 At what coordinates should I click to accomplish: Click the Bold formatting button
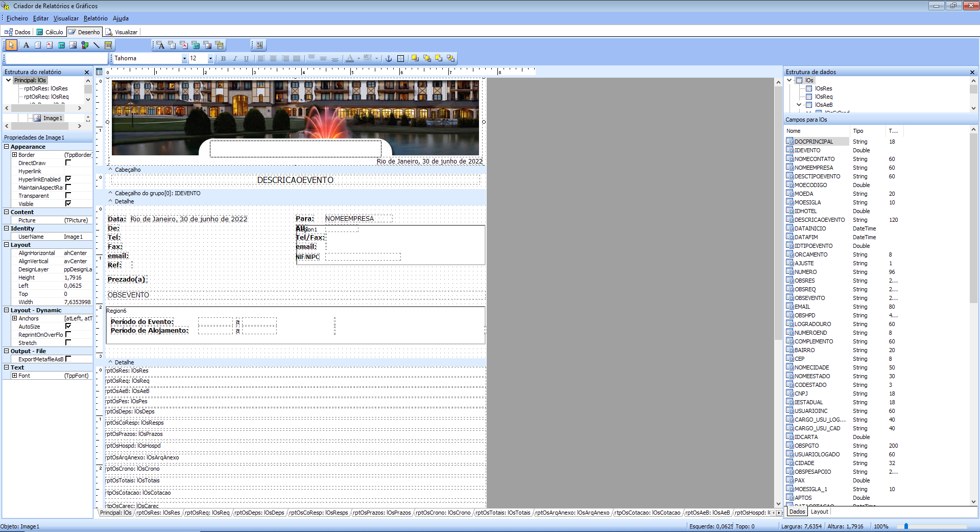point(223,59)
